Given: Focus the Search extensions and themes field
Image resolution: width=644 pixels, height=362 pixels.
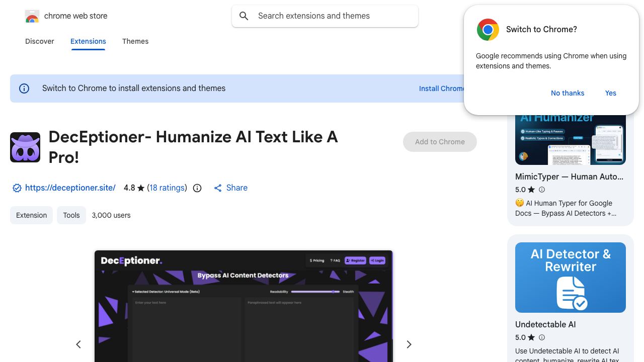Looking at the screenshot, I should tap(325, 16).
